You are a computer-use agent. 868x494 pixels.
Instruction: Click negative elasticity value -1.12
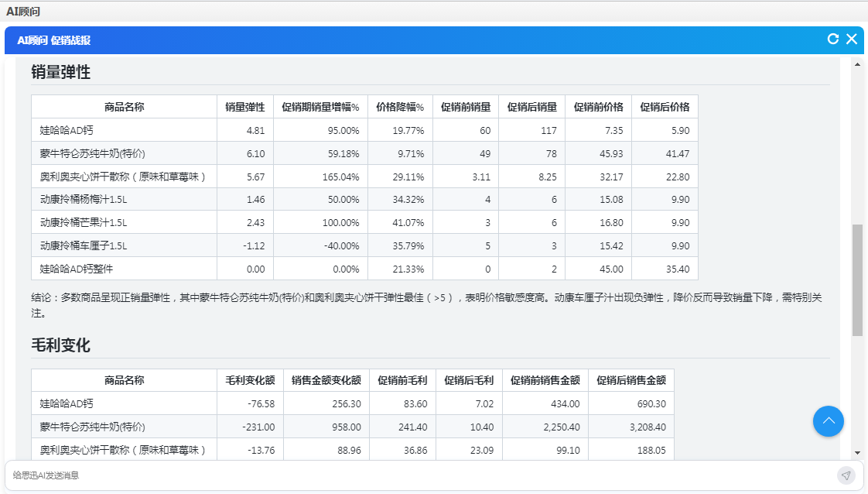point(254,246)
